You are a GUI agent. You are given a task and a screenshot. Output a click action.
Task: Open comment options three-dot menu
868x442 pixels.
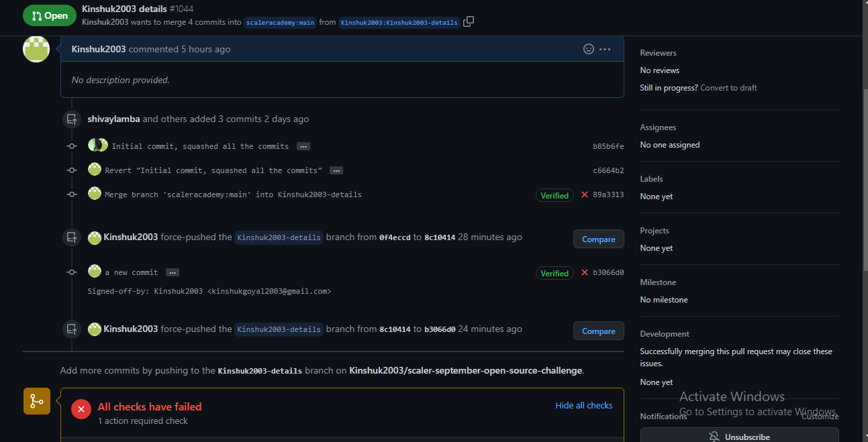(605, 49)
